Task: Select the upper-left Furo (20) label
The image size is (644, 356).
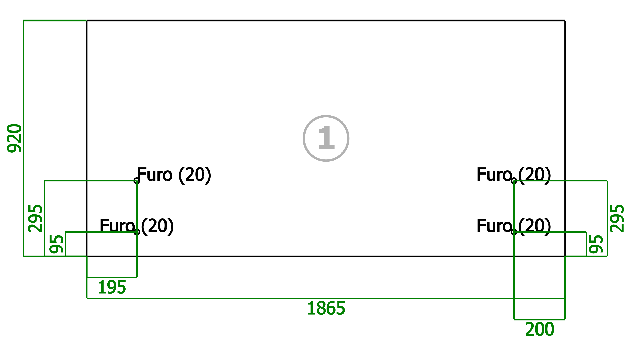Action: tap(174, 175)
